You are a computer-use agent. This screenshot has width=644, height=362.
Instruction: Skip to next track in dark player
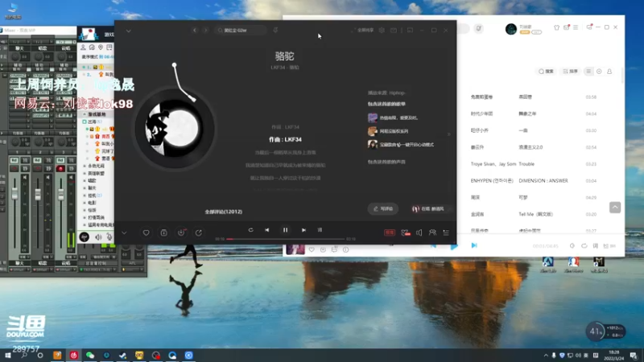[303, 230]
